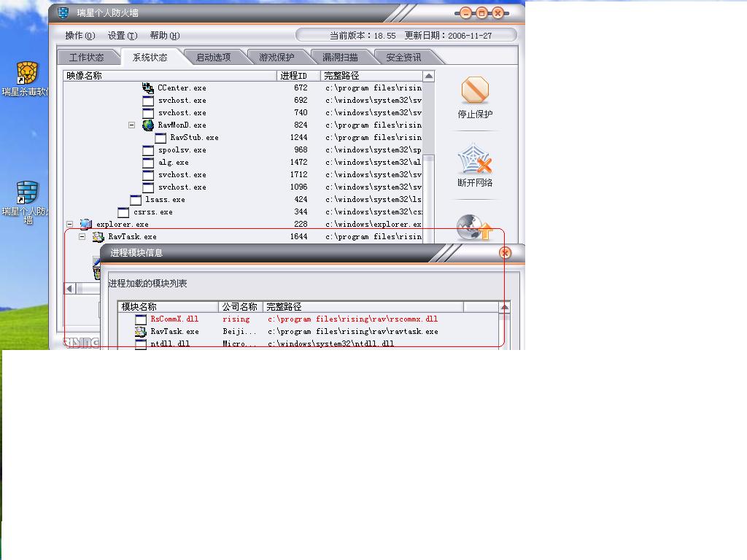Select the RavStub.exe process name
The width and height of the screenshot is (747, 560).
coord(194,138)
